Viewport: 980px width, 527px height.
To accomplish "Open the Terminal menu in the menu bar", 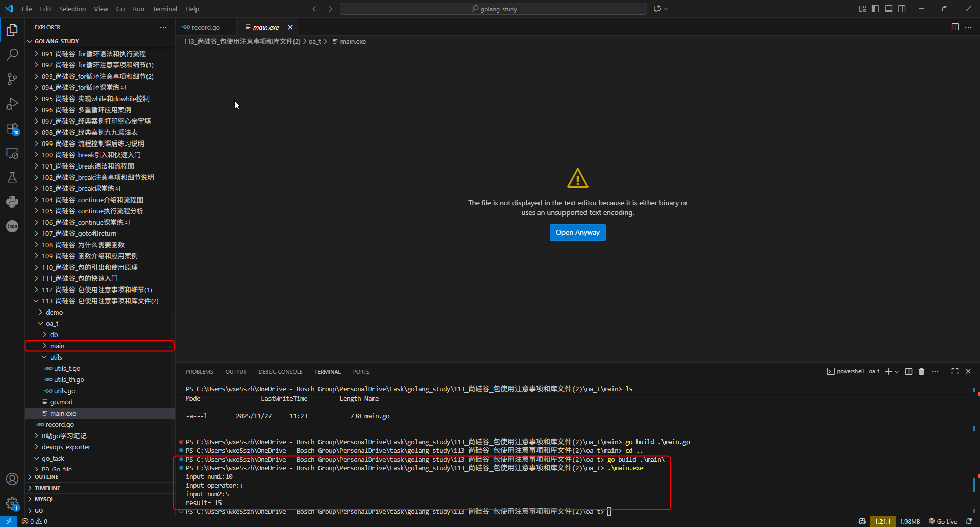I will tap(164, 9).
